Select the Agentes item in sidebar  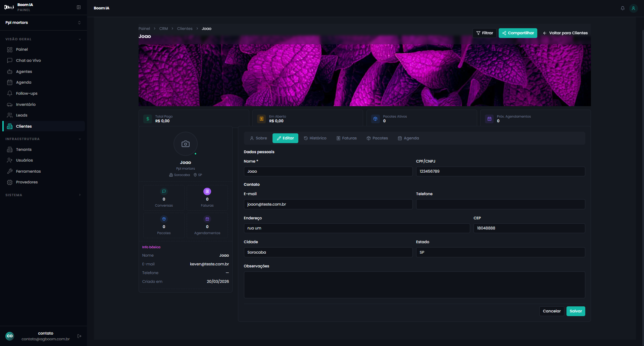[23, 71]
